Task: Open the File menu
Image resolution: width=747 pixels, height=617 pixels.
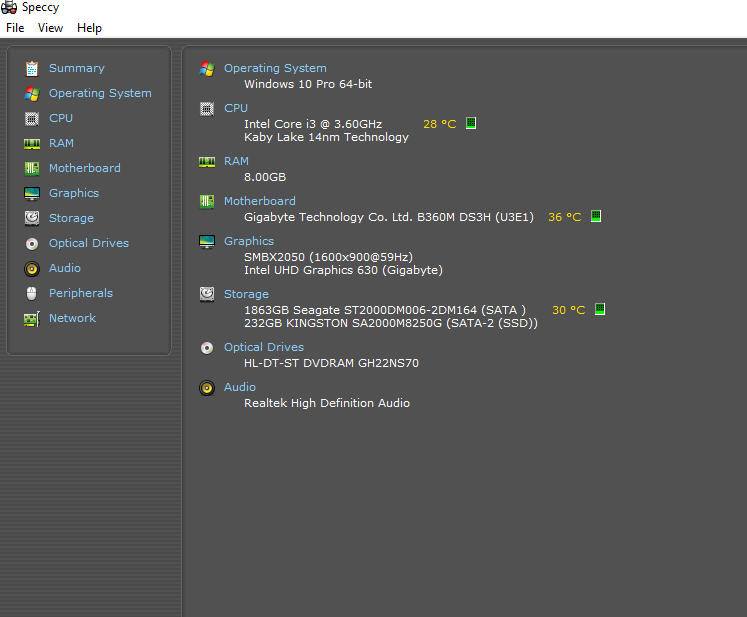Action: coord(15,28)
